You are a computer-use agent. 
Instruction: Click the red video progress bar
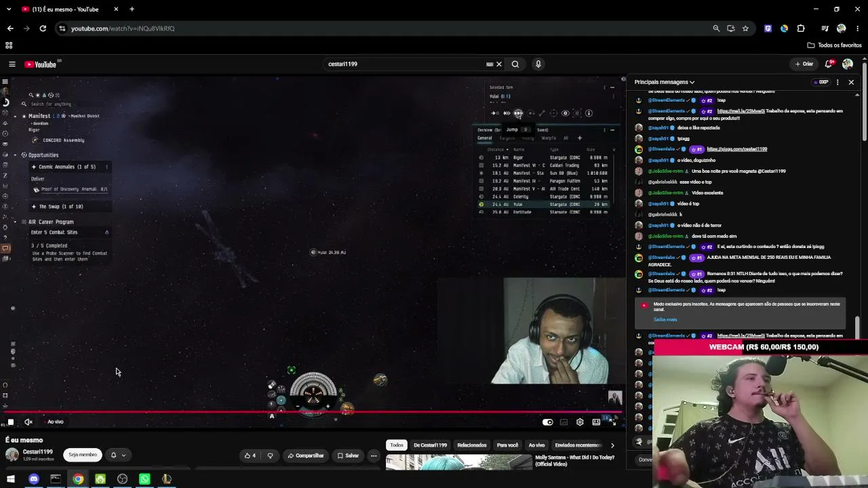point(312,411)
